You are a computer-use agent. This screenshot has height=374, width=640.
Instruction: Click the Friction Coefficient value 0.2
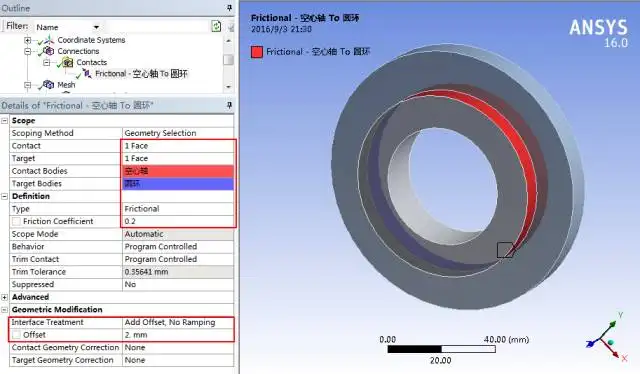point(178,221)
